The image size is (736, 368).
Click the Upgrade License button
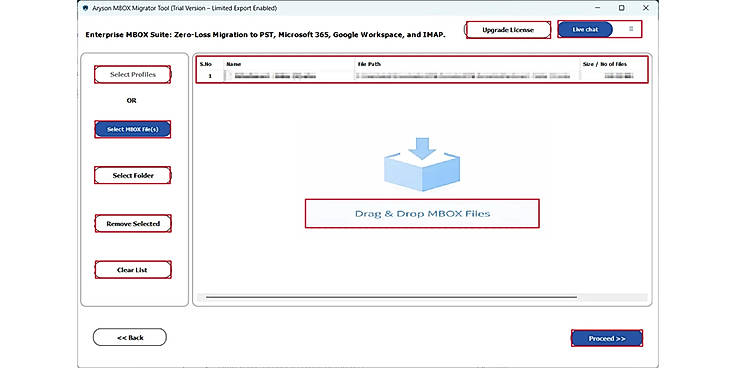click(x=508, y=30)
